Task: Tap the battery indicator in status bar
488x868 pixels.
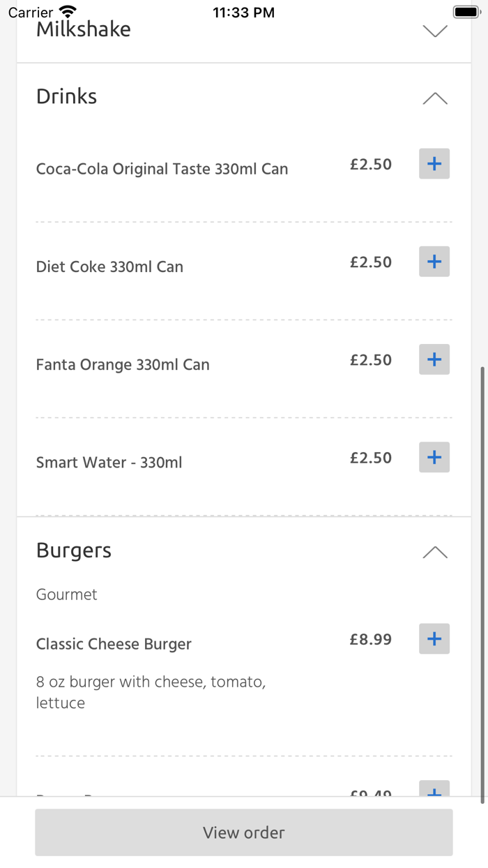Action: 465,11
